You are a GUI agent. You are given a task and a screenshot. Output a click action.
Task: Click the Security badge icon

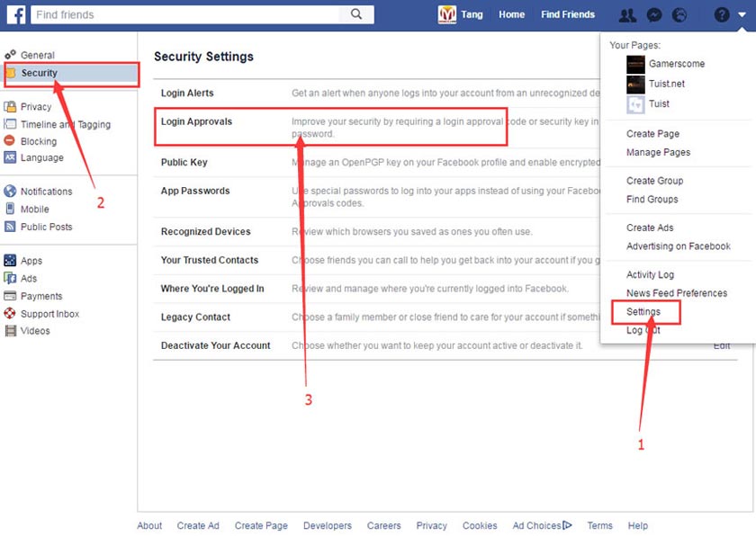(x=11, y=73)
